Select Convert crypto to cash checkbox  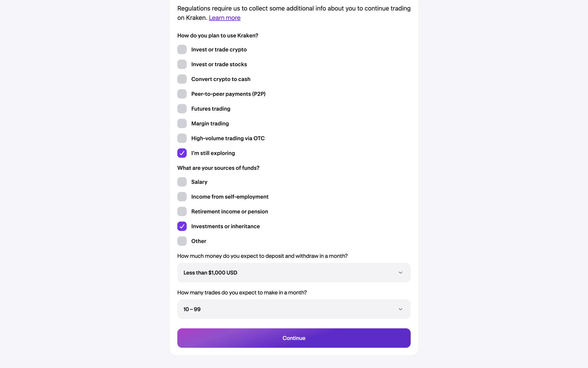[182, 79]
